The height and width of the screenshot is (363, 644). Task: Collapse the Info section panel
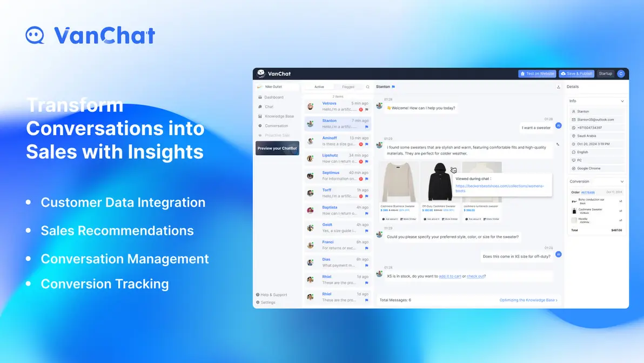[x=622, y=101]
